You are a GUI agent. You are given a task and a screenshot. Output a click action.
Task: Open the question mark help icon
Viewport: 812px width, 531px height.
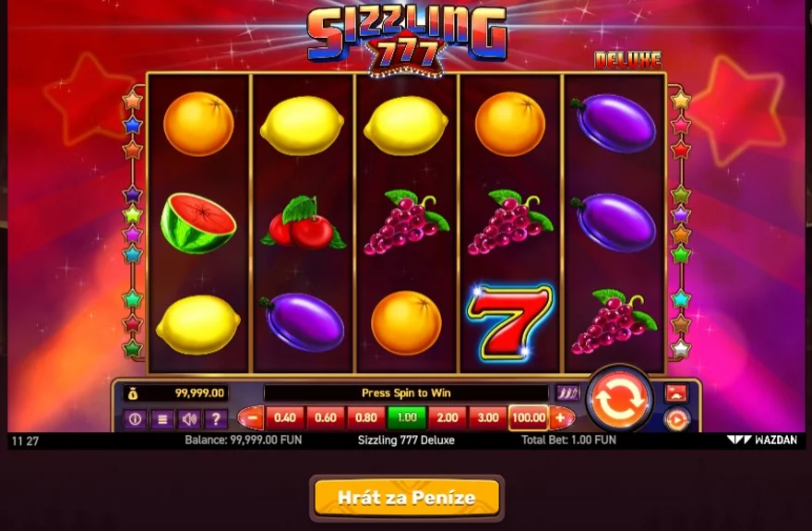tap(216, 418)
